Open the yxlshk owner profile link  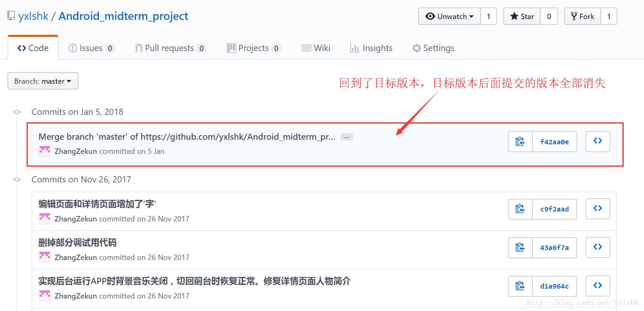[x=34, y=17]
